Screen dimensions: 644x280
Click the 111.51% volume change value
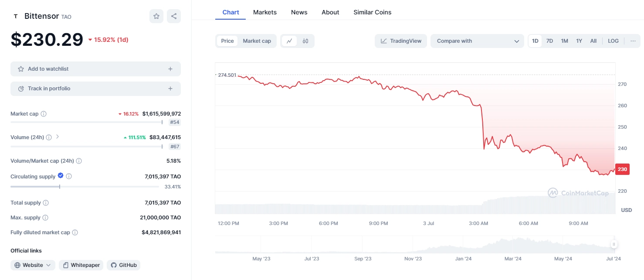coord(135,137)
